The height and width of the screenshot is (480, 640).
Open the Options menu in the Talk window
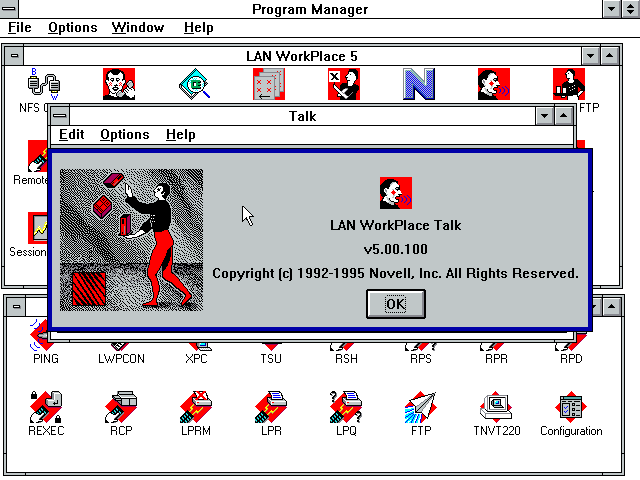coord(124,134)
